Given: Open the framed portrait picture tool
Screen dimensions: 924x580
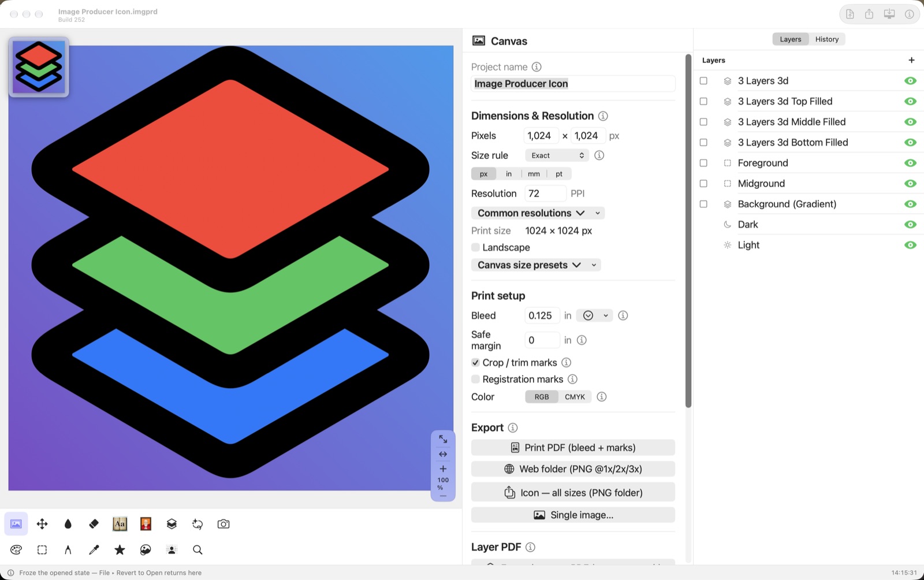Looking at the screenshot, I should [x=146, y=524].
